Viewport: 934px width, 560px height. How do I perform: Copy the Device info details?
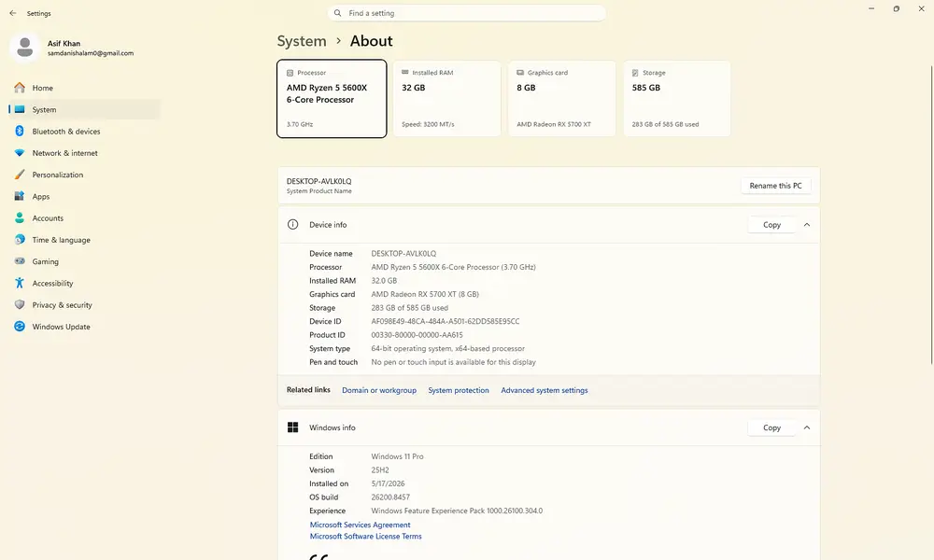(771, 224)
